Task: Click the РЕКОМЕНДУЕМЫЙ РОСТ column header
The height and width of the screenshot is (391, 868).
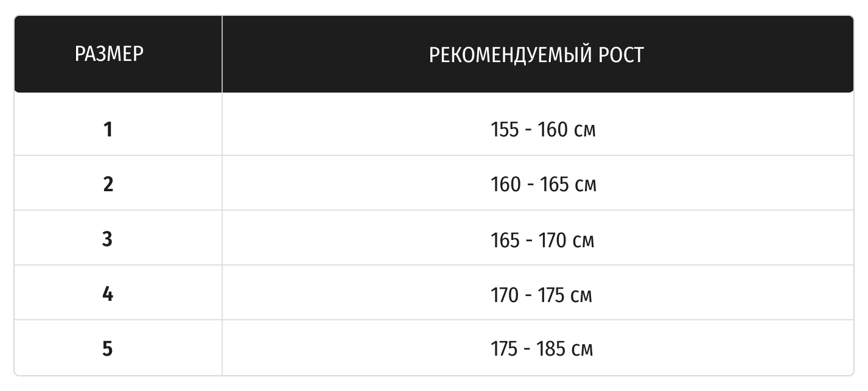Action: [536, 55]
